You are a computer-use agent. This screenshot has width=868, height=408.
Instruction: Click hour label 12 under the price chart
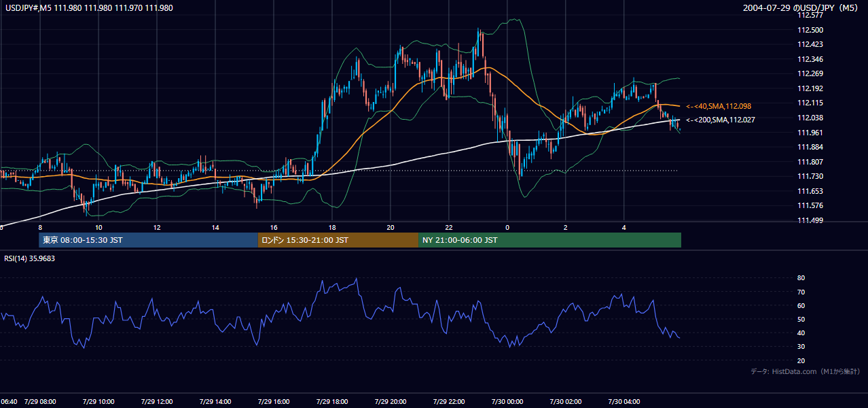point(157,227)
